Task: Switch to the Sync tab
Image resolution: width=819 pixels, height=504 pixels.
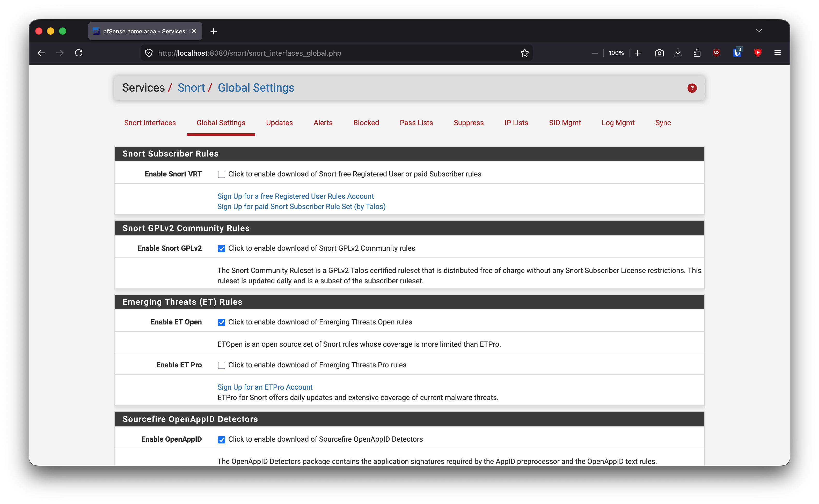Action: [663, 123]
